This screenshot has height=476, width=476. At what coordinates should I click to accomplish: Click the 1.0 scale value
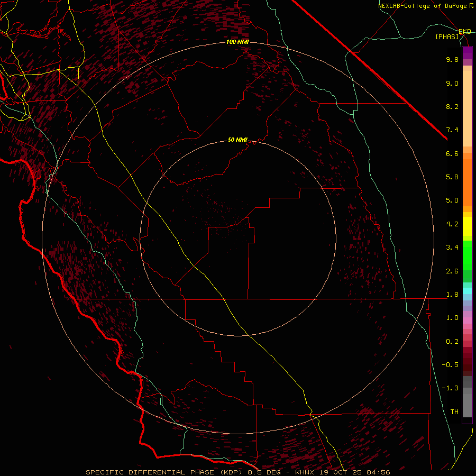452,318
